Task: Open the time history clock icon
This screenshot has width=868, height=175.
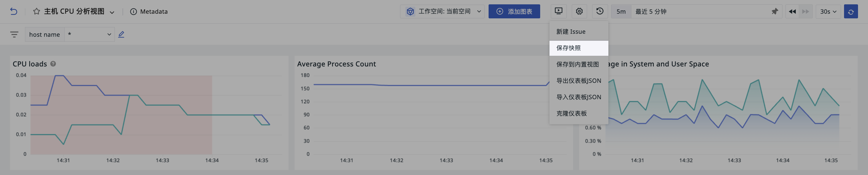Action: (600, 11)
